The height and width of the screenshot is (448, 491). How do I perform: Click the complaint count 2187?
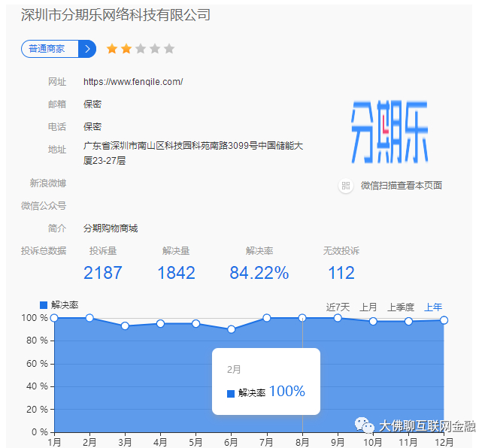tap(103, 273)
